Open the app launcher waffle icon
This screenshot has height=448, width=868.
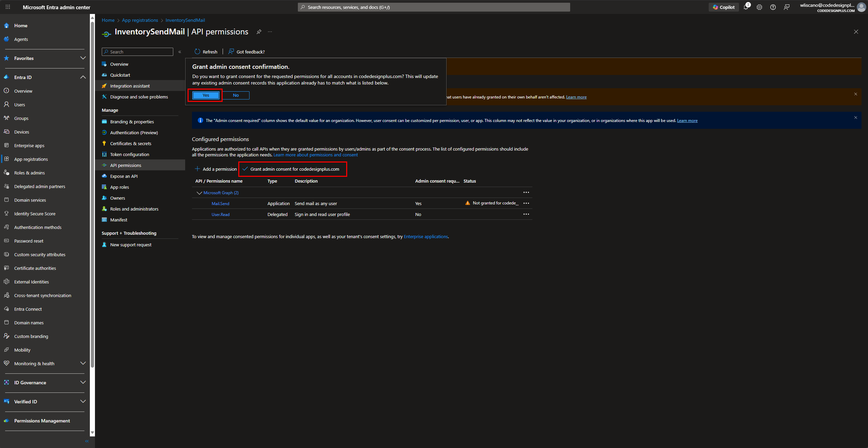point(8,7)
